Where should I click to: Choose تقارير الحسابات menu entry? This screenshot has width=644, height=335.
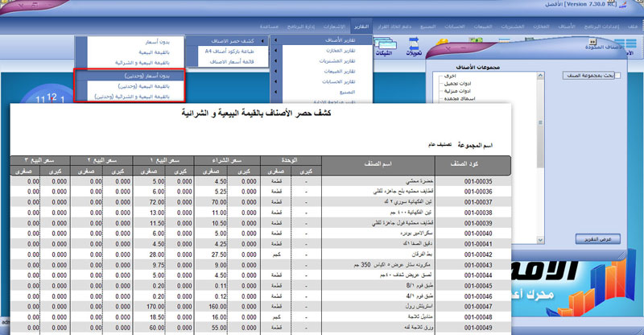[321, 81]
